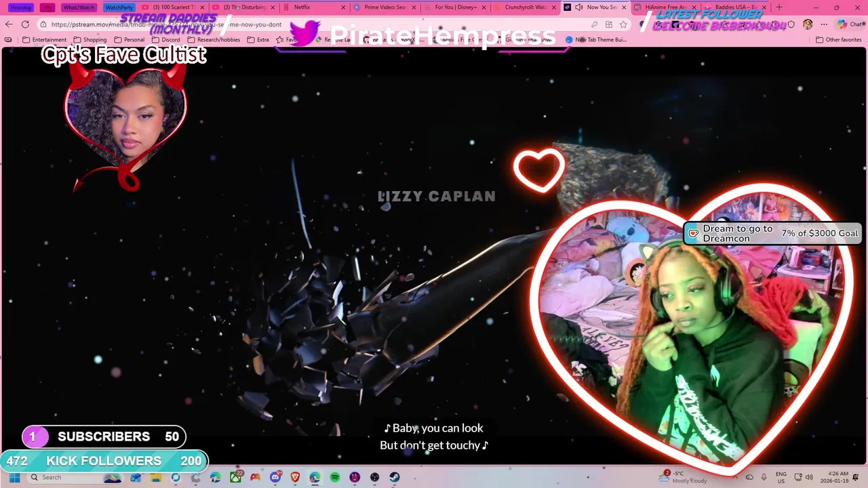Screen dimensions: 868x488
Task: Open the Shopping favorites folder
Action: (90, 40)
